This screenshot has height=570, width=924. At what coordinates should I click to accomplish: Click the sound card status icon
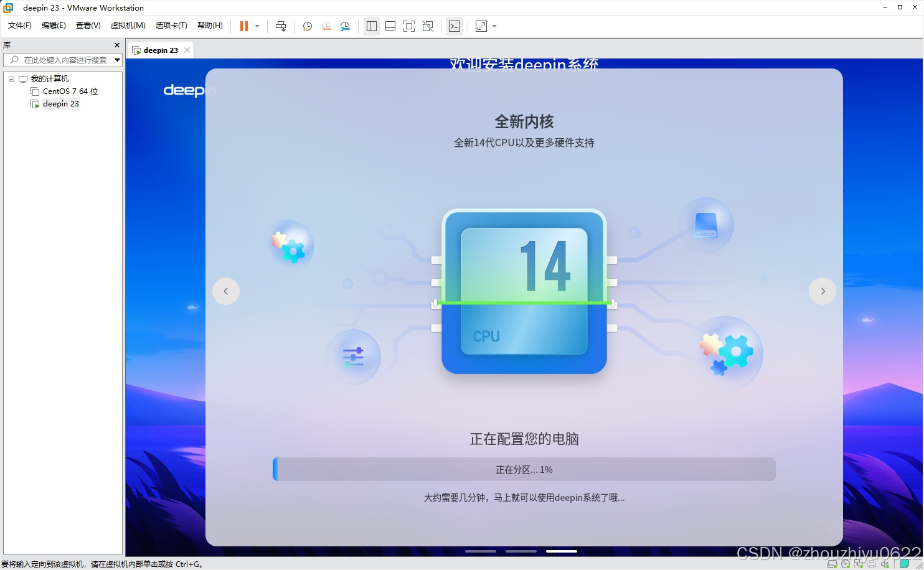885,564
